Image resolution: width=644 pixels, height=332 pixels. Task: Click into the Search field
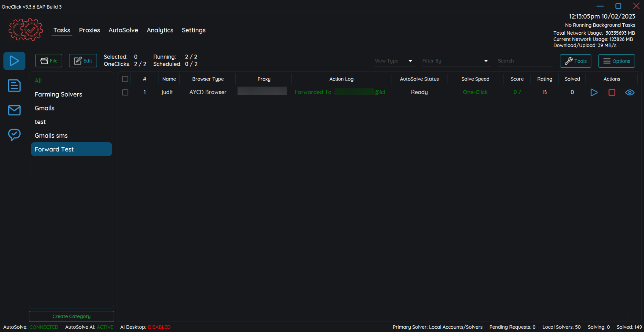525,61
